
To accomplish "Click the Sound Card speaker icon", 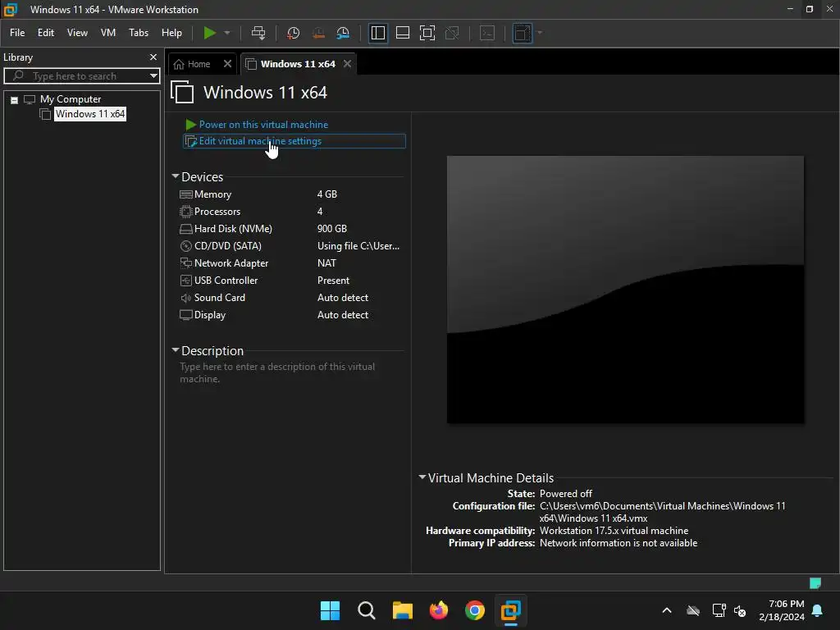I will point(186,297).
